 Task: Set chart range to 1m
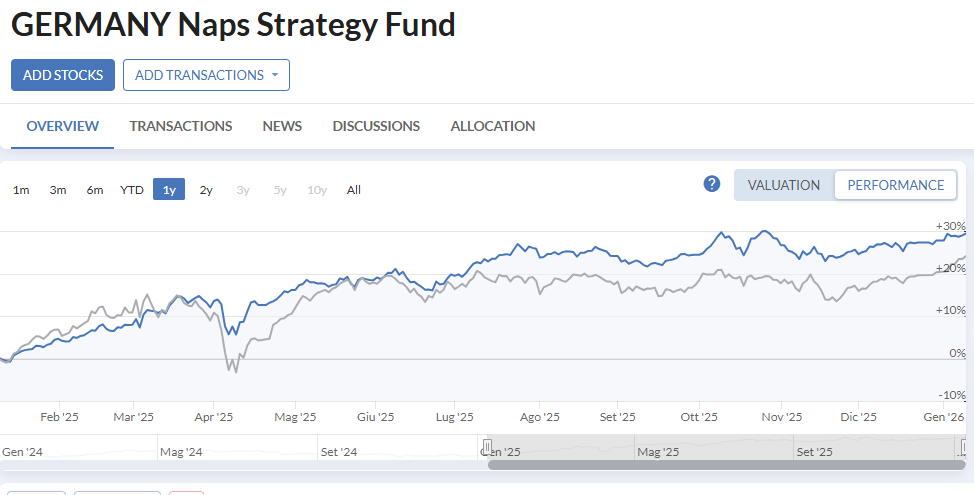click(21, 189)
